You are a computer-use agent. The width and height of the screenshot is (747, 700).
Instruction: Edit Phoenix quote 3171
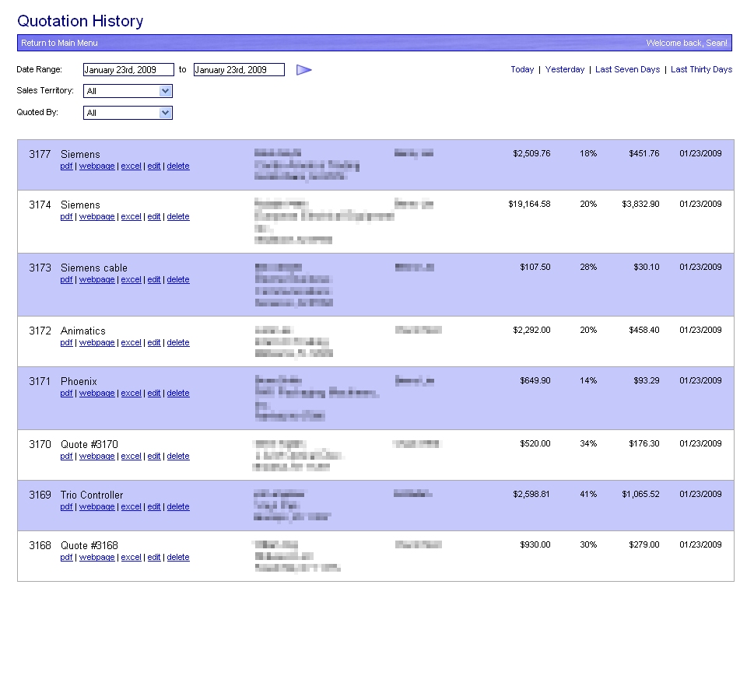tap(154, 394)
